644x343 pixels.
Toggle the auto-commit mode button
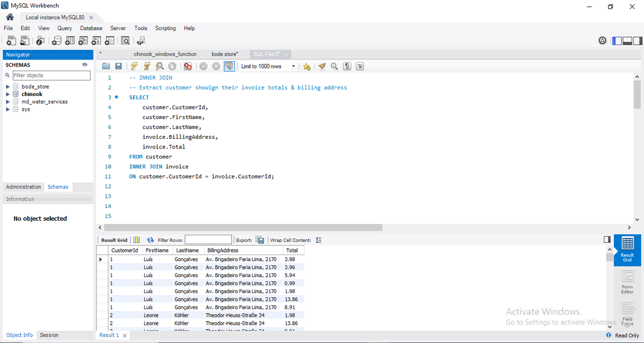[229, 66]
